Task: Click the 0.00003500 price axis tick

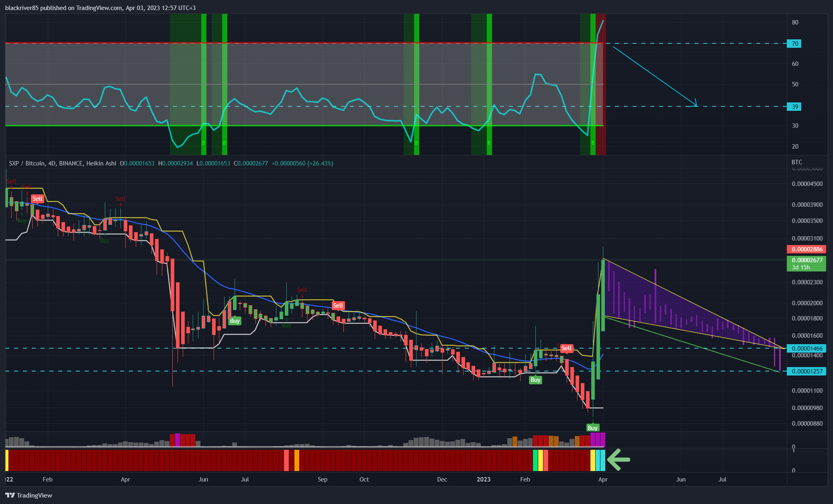Action: coord(807,221)
